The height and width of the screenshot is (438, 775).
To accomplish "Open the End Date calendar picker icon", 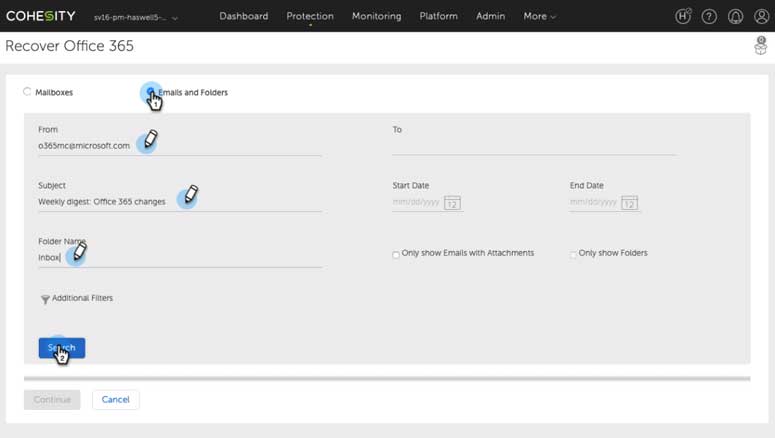I will [x=629, y=202].
